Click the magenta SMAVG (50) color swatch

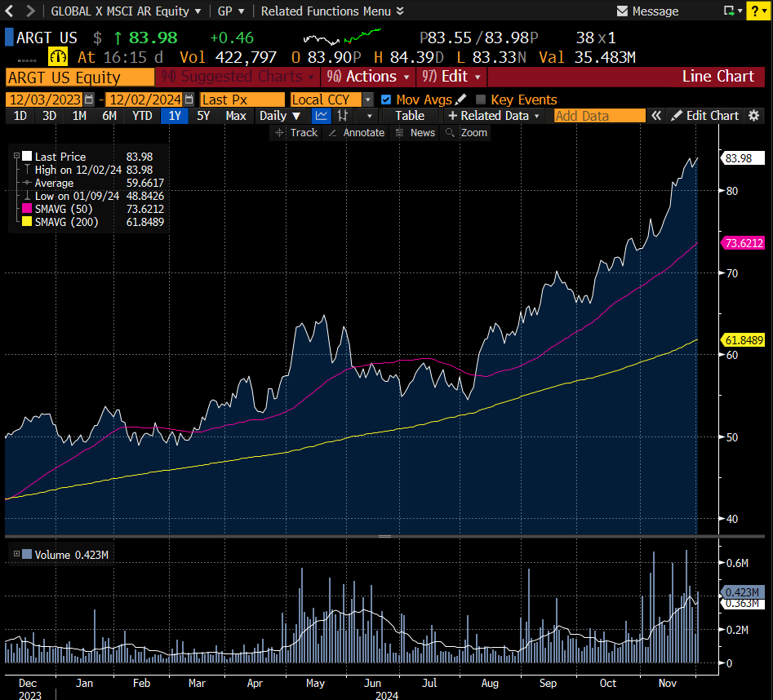click(27, 208)
